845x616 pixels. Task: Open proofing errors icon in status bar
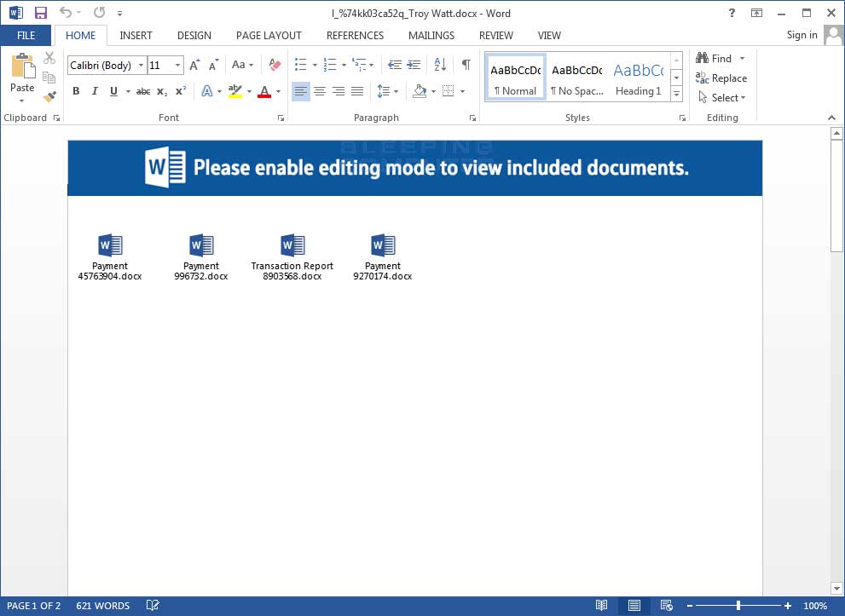(x=153, y=606)
